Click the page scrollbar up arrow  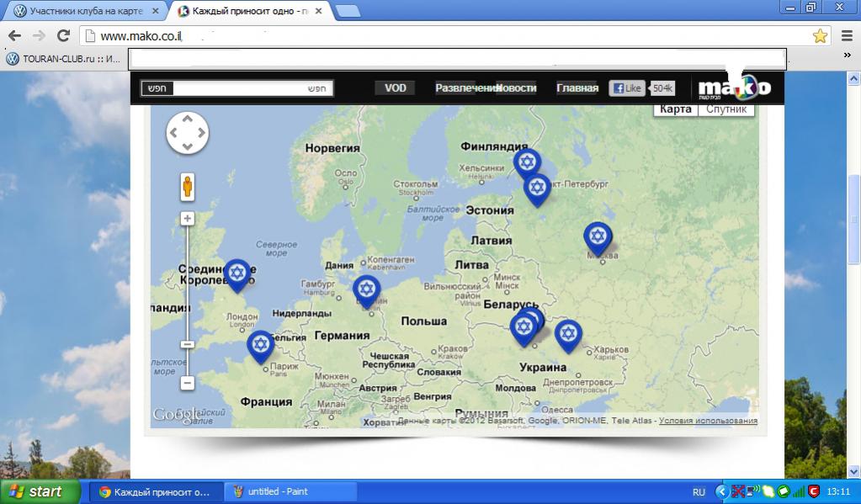pos(853,79)
